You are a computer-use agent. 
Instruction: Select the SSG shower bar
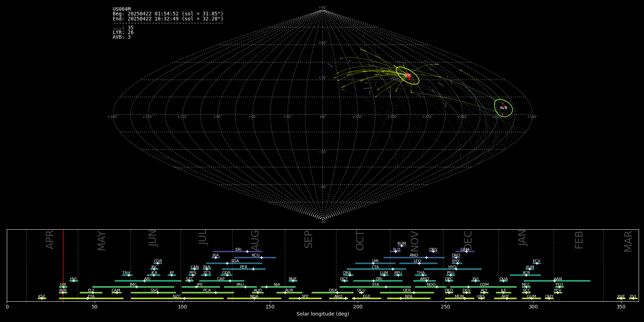(x=153, y=293)
